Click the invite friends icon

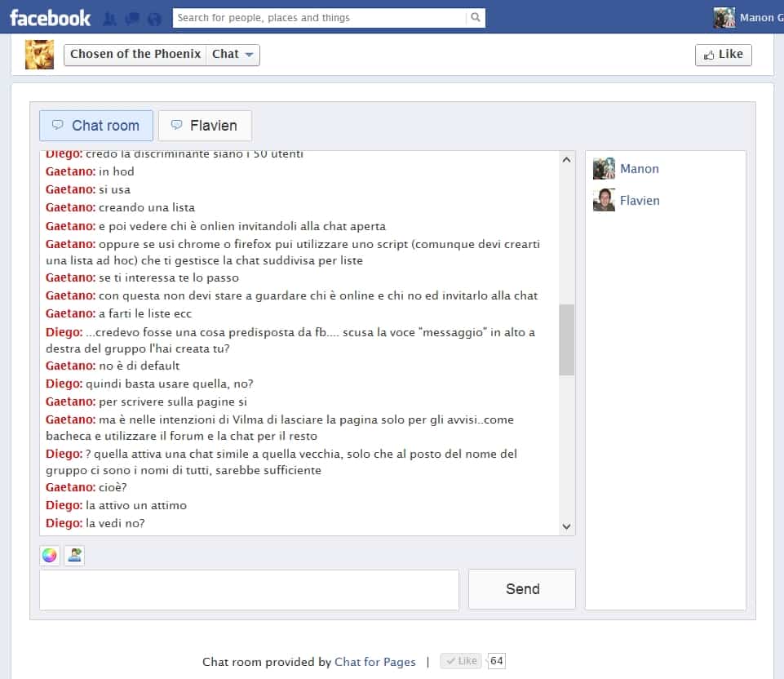point(74,555)
